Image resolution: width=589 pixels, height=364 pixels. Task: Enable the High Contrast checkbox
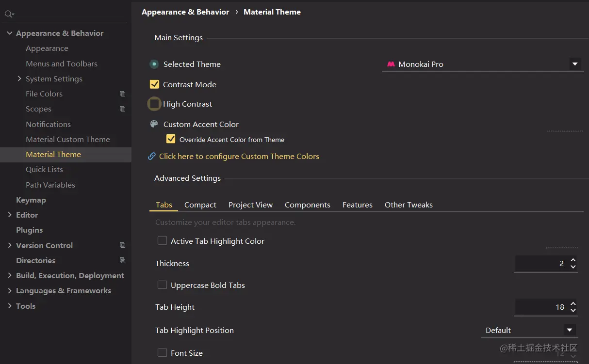(154, 104)
